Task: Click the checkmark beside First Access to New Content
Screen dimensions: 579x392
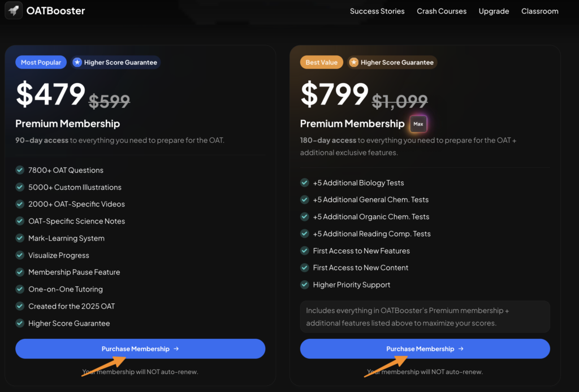Action: pyautogui.click(x=305, y=268)
